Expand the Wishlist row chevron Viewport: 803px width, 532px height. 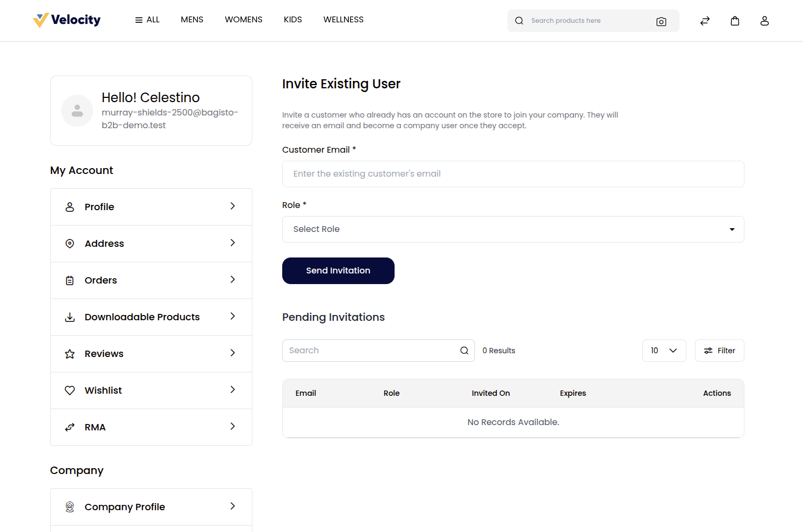pos(233,390)
